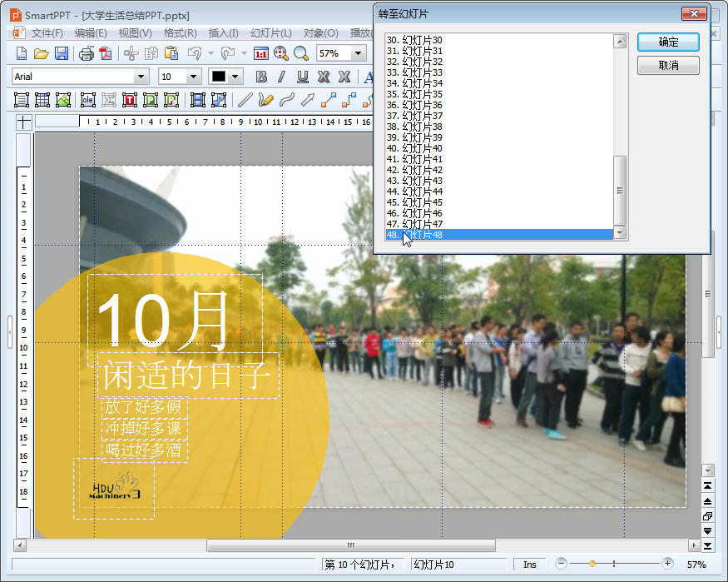Save the presentation with floppy icon

click(x=62, y=53)
